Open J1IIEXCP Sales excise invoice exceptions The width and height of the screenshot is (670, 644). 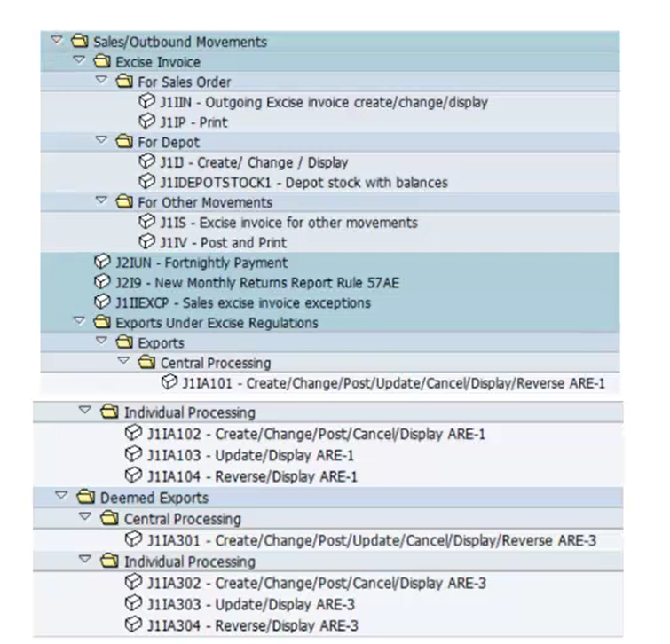(x=243, y=303)
